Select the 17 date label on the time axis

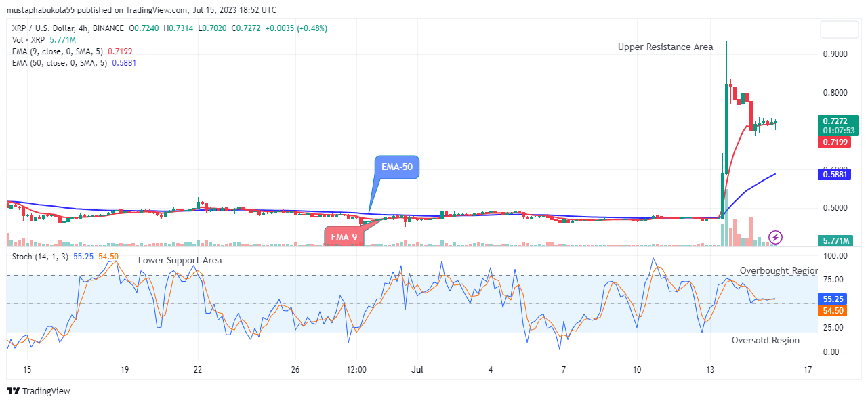pyautogui.click(x=807, y=370)
